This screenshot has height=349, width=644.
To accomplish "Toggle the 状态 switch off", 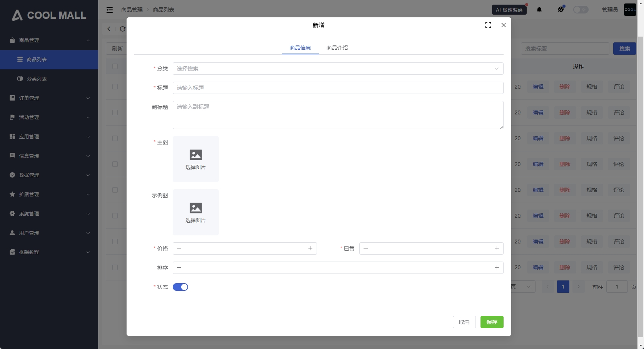I will click(180, 287).
